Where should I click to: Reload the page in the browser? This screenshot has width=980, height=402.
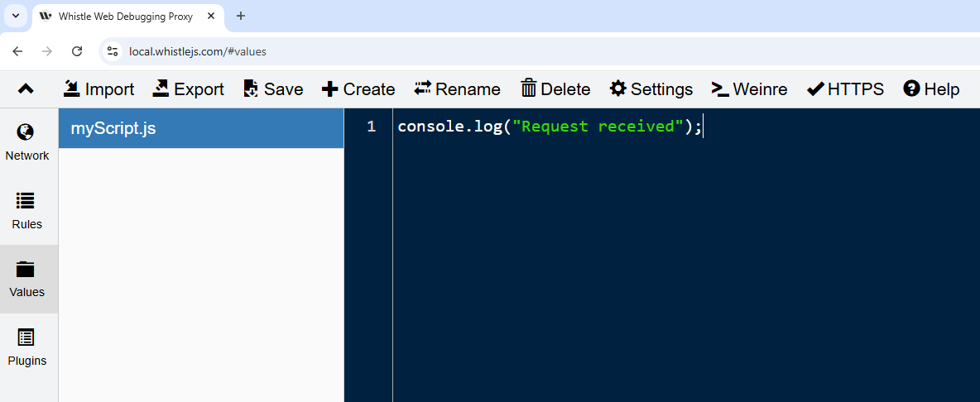point(77,51)
